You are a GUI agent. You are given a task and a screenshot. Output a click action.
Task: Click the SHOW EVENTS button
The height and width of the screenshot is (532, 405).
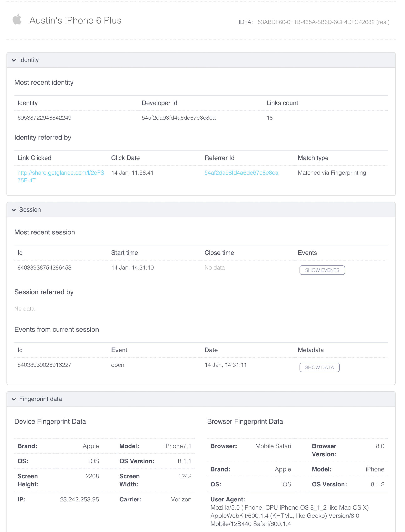click(x=322, y=270)
